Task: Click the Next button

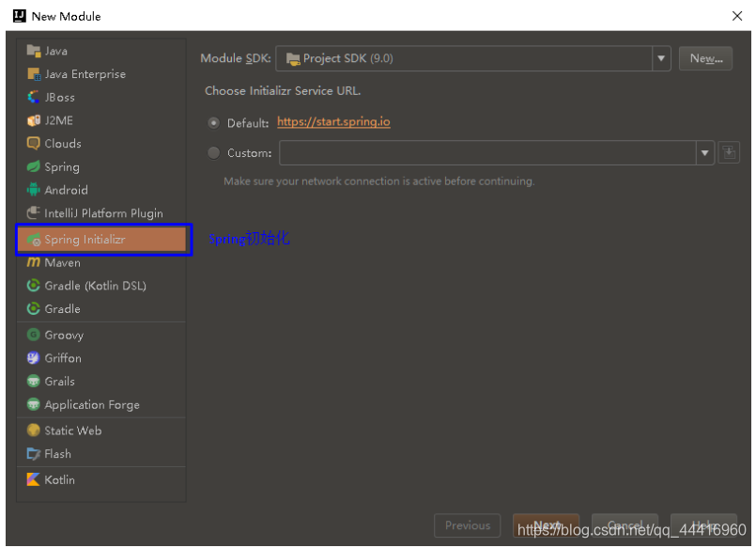Action: pyautogui.click(x=546, y=525)
